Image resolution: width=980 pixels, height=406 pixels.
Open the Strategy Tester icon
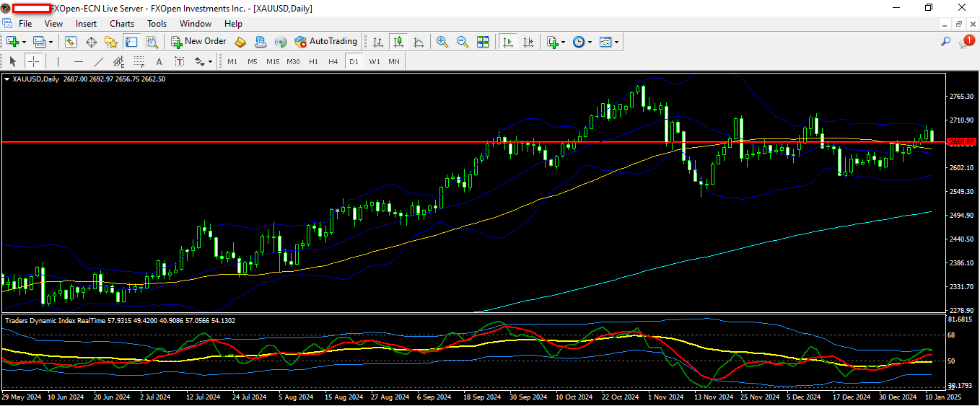[151, 42]
